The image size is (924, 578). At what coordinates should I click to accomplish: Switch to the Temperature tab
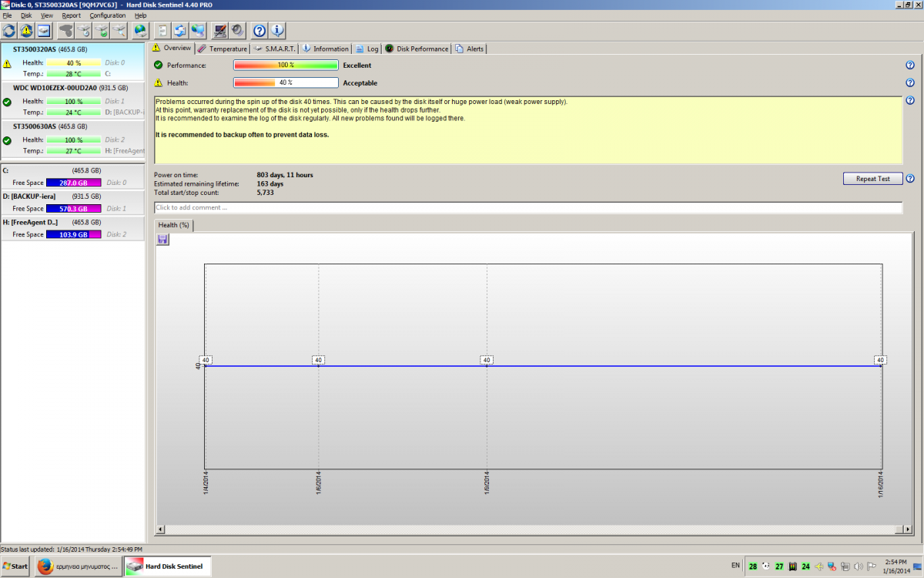point(223,49)
